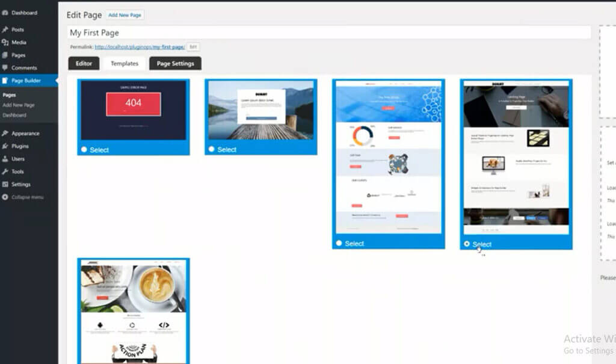Click the lake dock template thumbnail
616x364 pixels.
261,110
